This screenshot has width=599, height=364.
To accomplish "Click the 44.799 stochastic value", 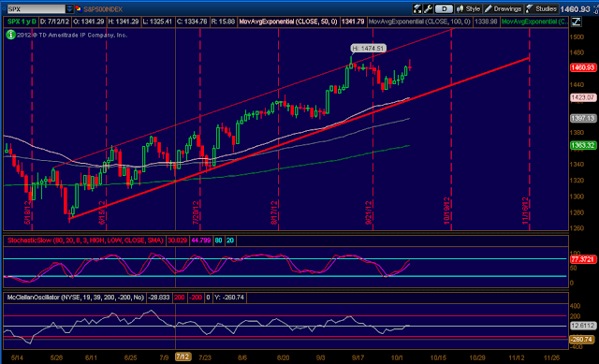I will 201,240.
